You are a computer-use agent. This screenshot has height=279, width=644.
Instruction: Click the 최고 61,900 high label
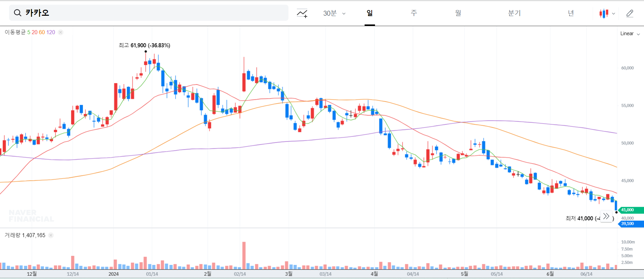(144, 45)
